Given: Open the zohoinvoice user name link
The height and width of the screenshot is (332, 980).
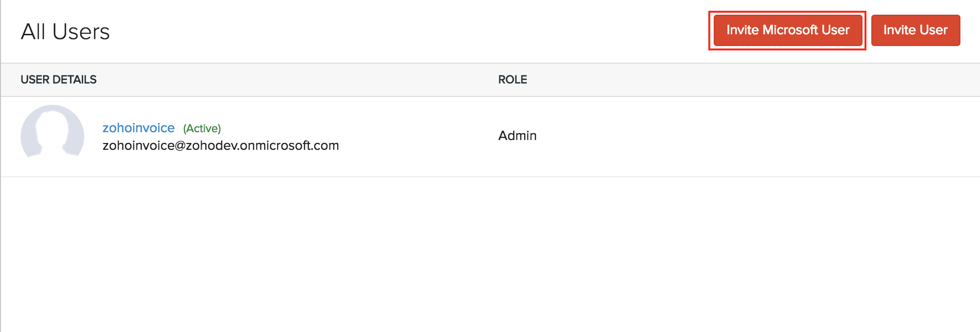Looking at the screenshot, I should (x=139, y=128).
